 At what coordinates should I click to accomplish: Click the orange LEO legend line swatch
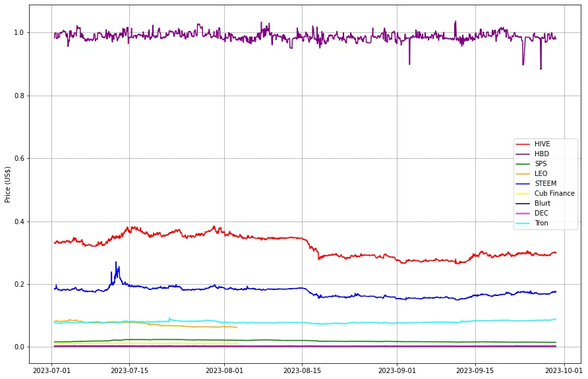coord(523,174)
